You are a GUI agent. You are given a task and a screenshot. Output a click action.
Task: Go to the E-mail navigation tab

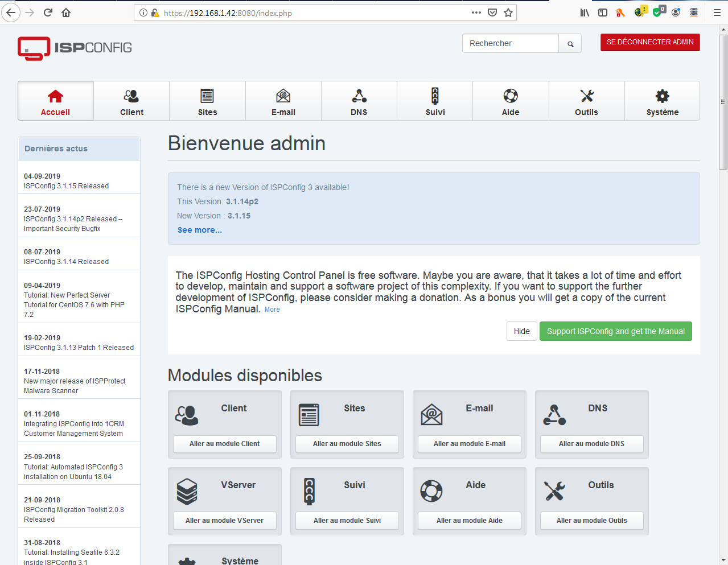point(283,101)
